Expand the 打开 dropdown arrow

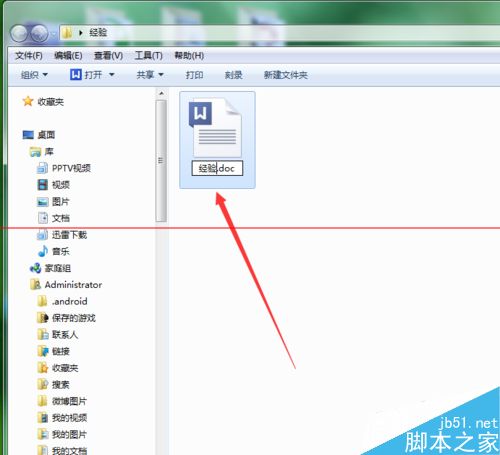[x=112, y=75]
